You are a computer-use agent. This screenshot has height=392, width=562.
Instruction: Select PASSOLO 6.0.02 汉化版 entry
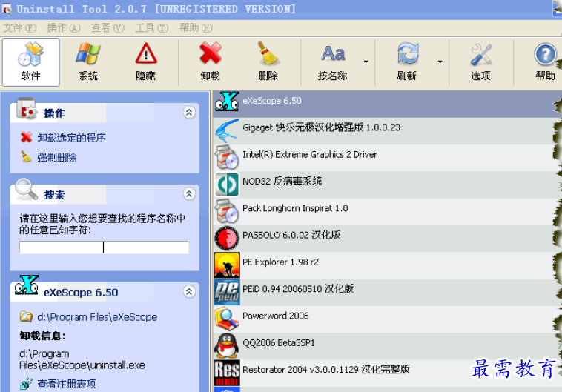[387, 239]
